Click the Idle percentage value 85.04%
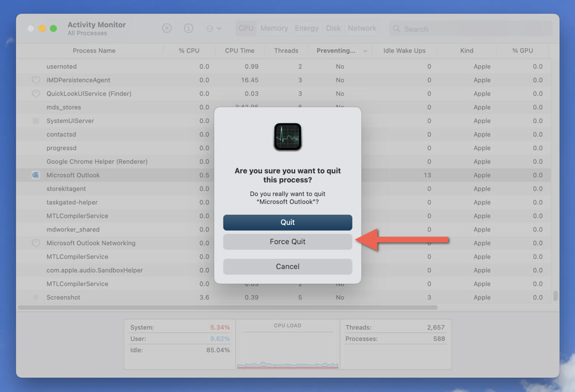 coord(218,350)
